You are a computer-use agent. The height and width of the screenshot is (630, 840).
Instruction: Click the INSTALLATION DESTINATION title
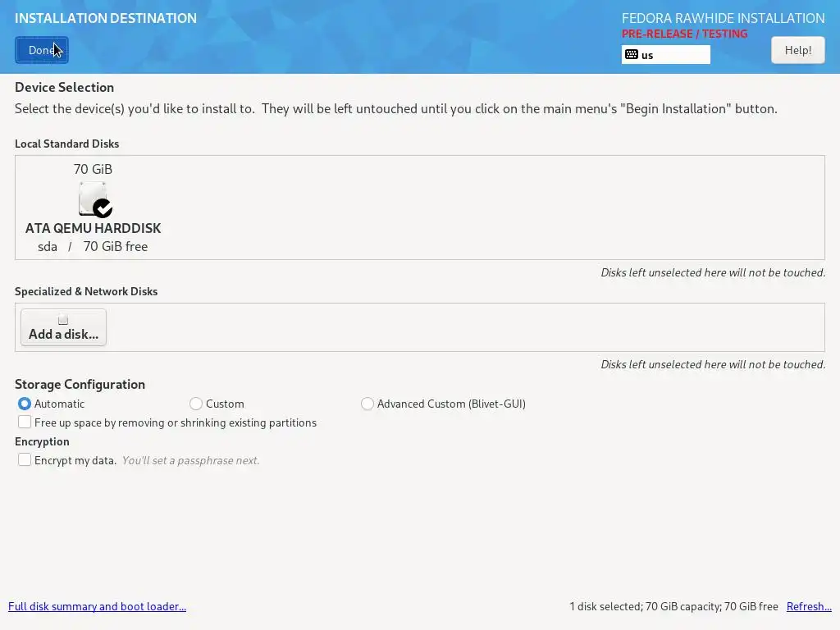(106, 18)
